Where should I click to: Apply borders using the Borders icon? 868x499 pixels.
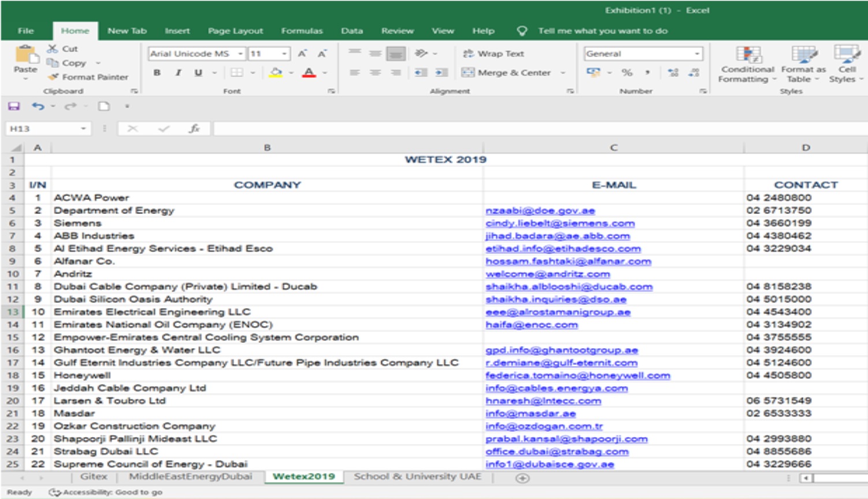(237, 73)
